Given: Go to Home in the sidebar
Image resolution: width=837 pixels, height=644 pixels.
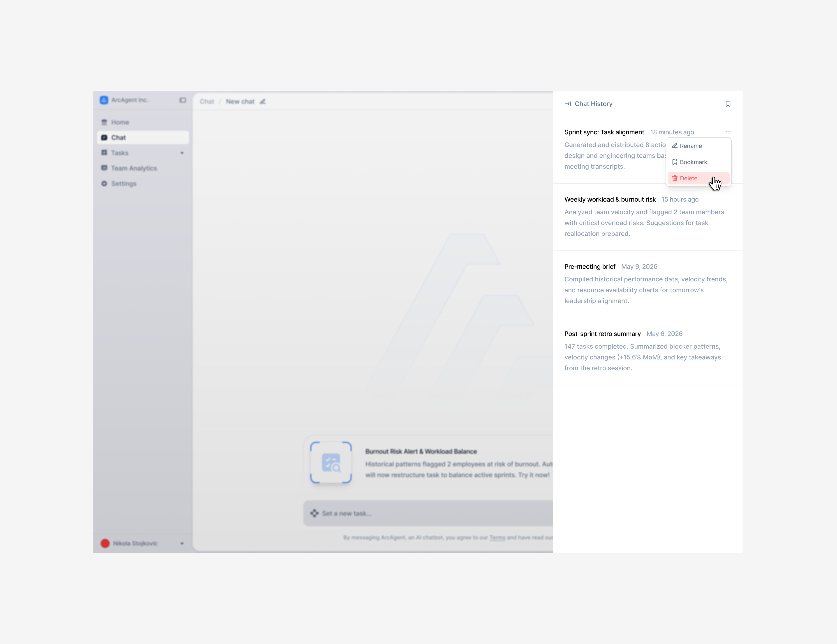Looking at the screenshot, I should point(143,122).
